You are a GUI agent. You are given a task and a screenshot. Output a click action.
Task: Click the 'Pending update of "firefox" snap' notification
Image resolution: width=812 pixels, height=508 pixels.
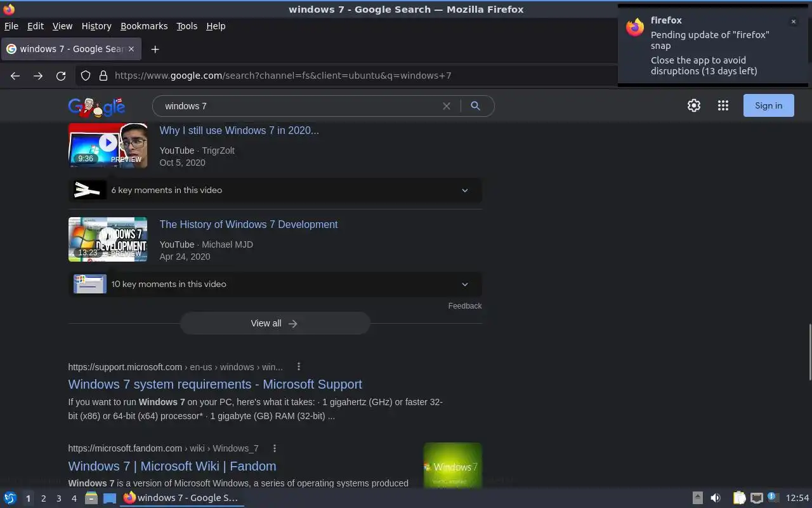(713, 45)
